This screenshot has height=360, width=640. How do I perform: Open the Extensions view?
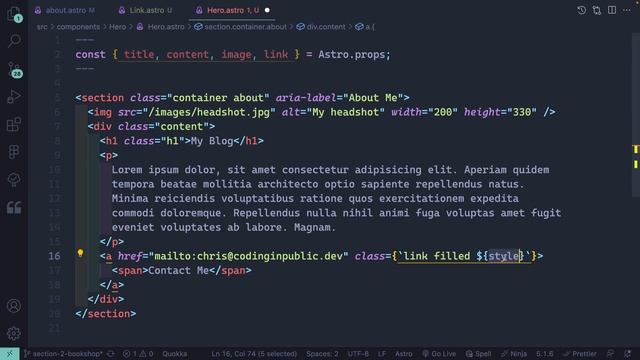pyautogui.click(x=14, y=124)
